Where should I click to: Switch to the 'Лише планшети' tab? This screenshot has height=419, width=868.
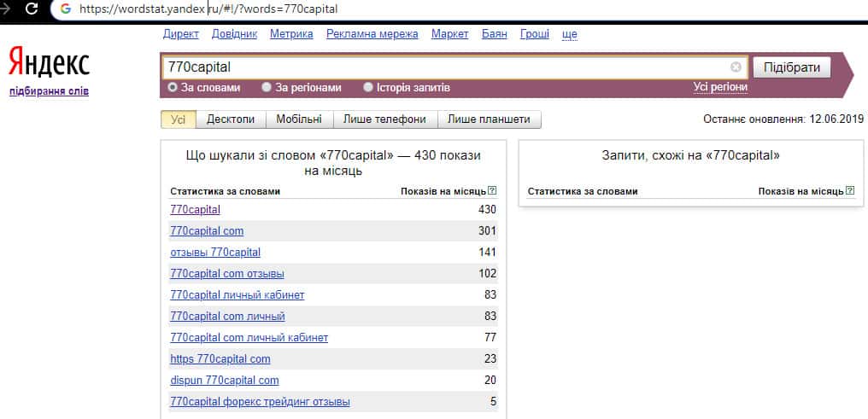click(490, 119)
